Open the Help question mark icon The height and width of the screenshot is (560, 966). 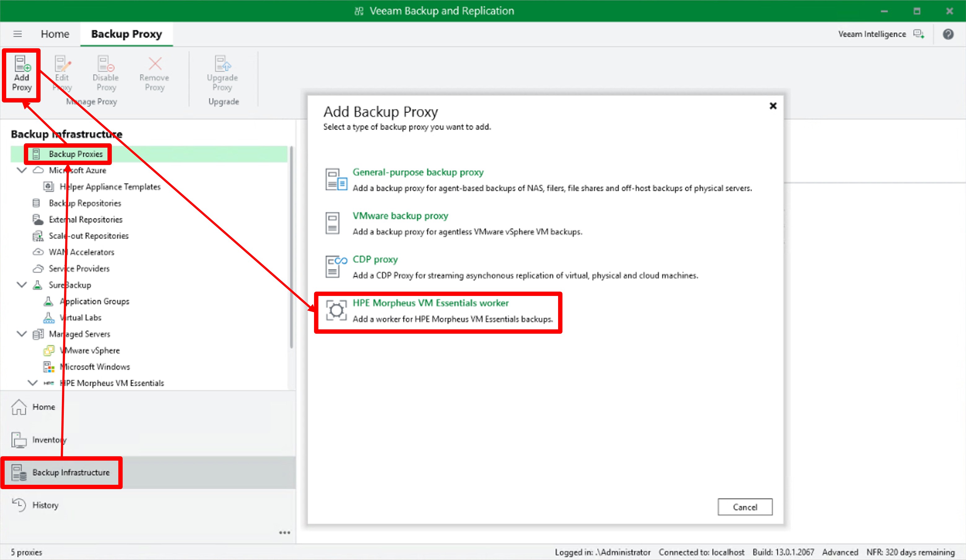pyautogui.click(x=948, y=34)
